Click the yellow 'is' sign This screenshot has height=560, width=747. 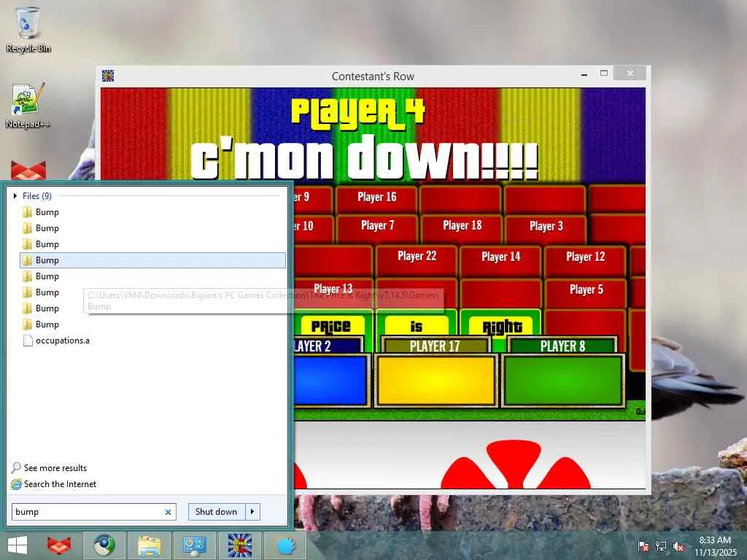pyautogui.click(x=417, y=326)
